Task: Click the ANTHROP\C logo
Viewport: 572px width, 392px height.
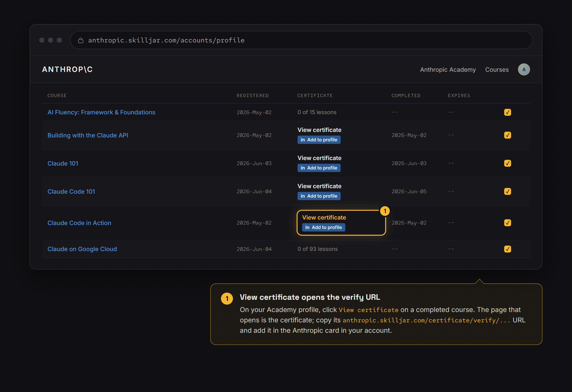Action: pyautogui.click(x=67, y=69)
